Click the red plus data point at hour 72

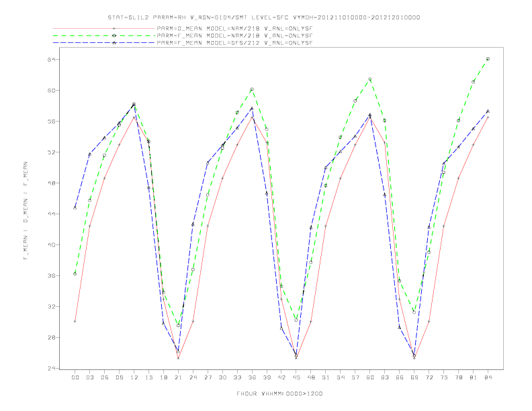click(x=429, y=321)
